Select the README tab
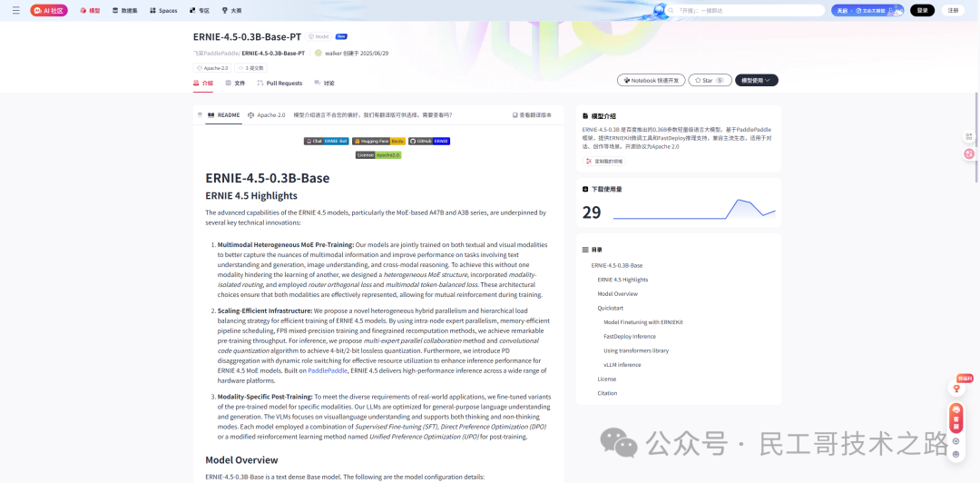The image size is (980, 483). [223, 115]
